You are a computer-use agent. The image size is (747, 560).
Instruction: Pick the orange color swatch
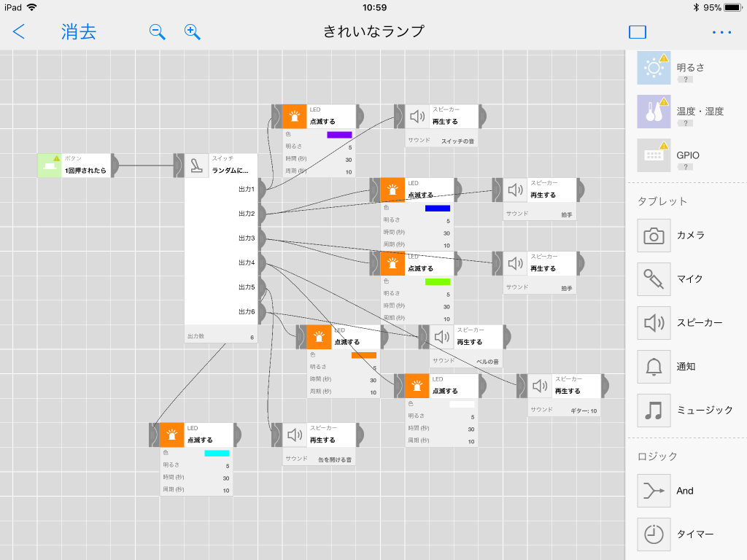(364, 355)
